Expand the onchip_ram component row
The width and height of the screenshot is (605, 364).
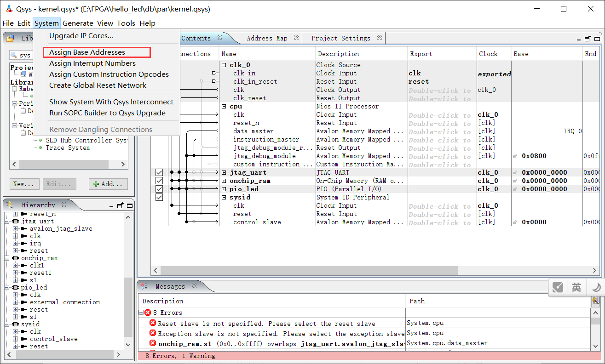[224, 181]
